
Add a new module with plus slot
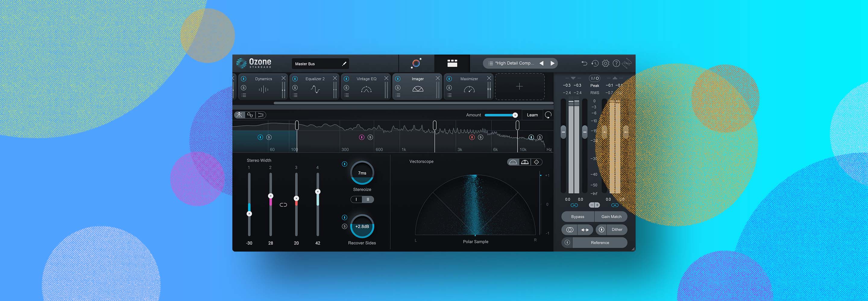tap(520, 86)
